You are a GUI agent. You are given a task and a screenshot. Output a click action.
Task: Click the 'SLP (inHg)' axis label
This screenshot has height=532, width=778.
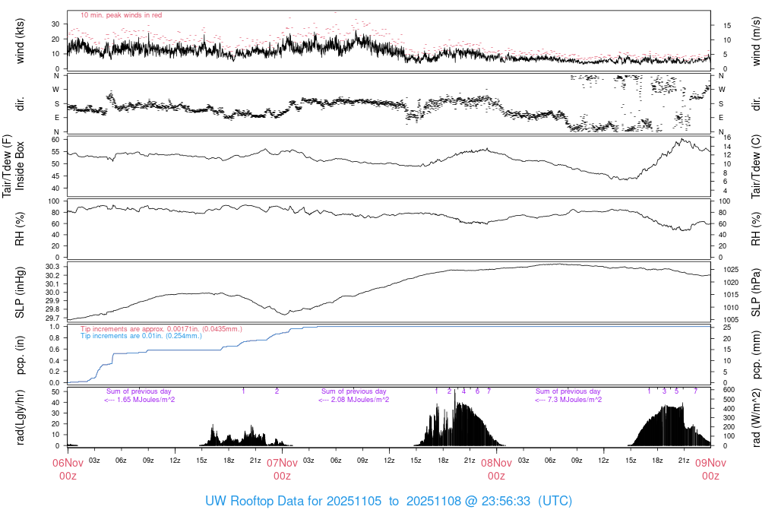[x=21, y=293]
